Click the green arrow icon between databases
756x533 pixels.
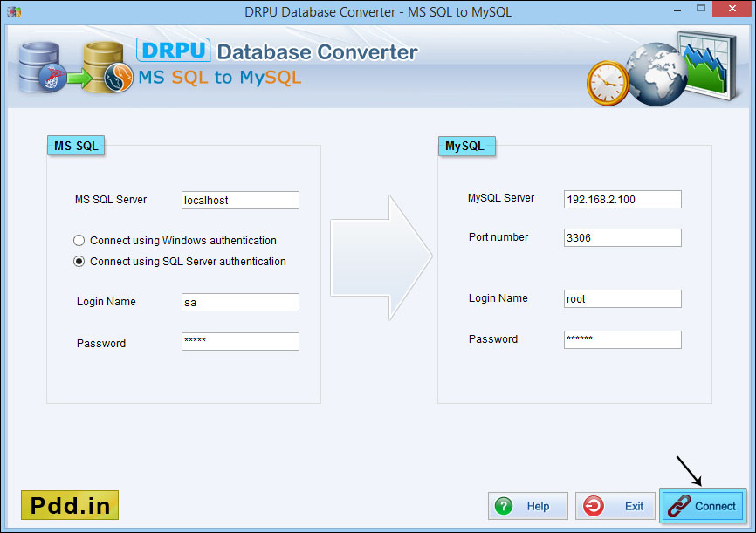point(79,78)
